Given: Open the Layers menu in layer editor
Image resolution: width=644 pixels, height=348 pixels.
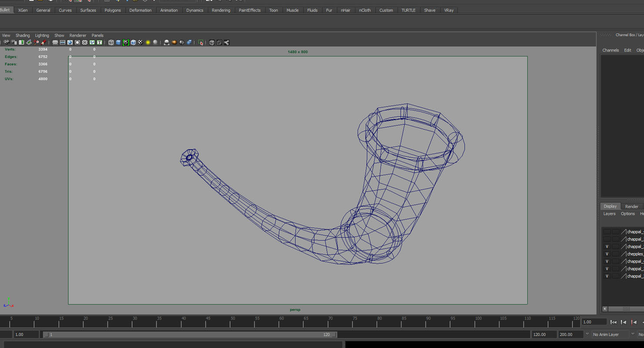Looking at the screenshot, I should 609,214.
